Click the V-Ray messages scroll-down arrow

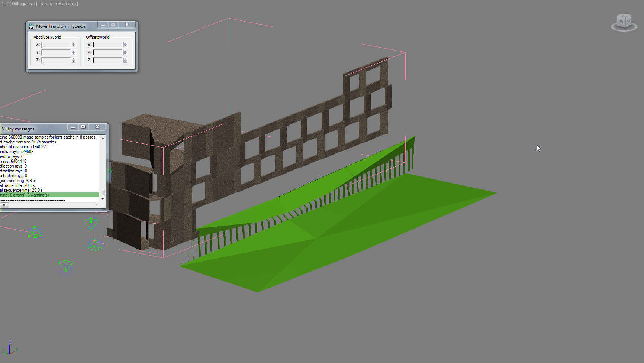click(x=103, y=199)
